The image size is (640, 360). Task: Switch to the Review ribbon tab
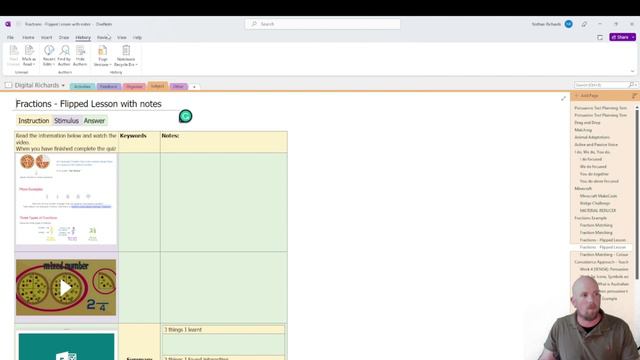(104, 38)
